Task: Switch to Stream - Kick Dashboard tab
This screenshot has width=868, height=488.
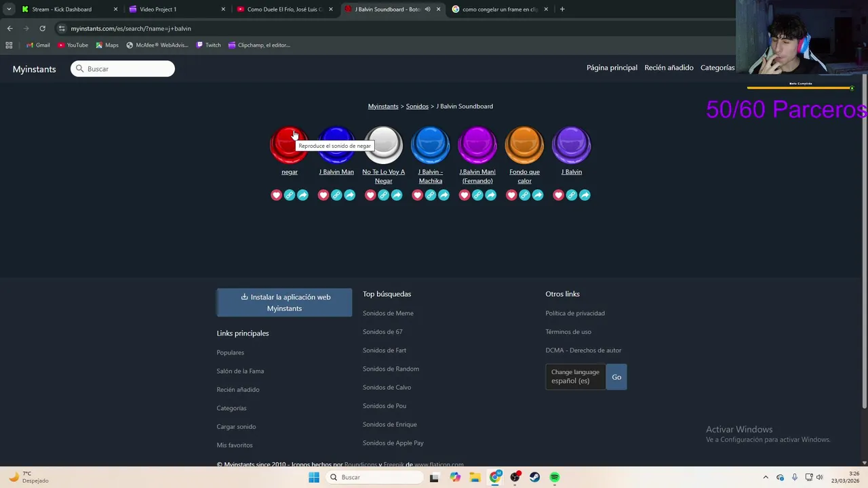Action: (68, 9)
